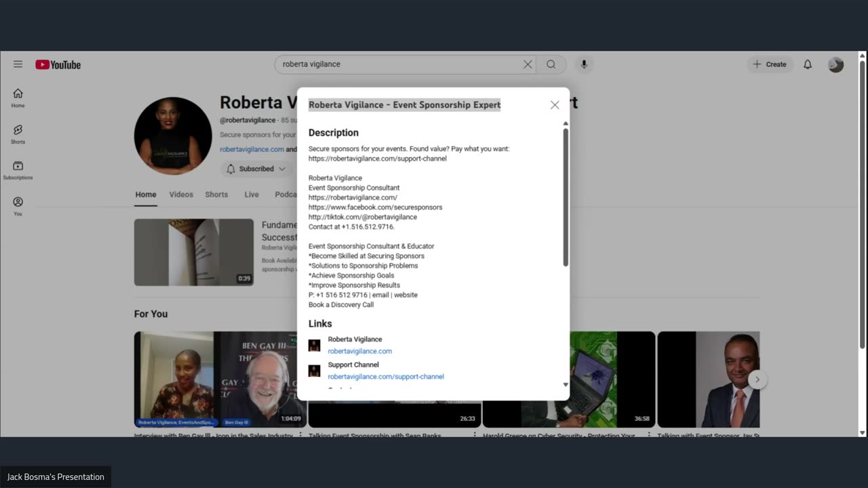Screen dimensions: 868x488
Task: Click the Book a Discovery Call text
Action: pyautogui.click(x=341, y=305)
